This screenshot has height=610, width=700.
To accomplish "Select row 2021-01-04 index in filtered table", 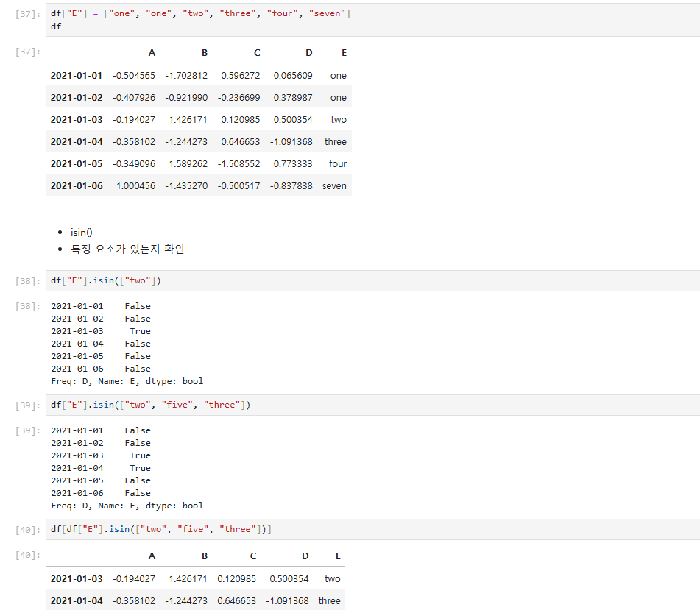I will click(77, 600).
